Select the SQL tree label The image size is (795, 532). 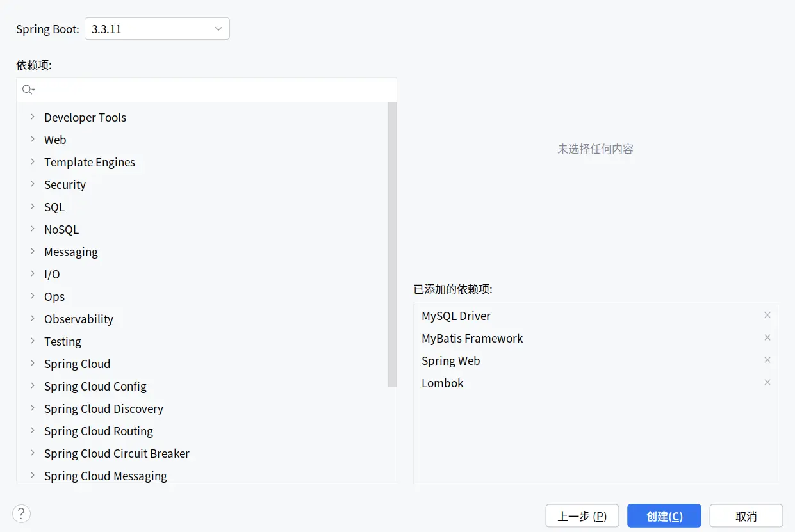coord(54,207)
